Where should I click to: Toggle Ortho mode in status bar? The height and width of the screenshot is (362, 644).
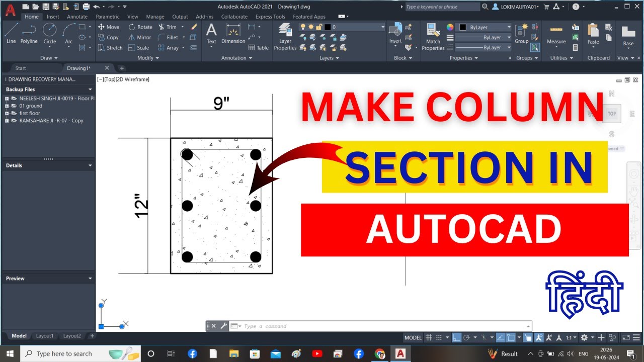pos(456,338)
